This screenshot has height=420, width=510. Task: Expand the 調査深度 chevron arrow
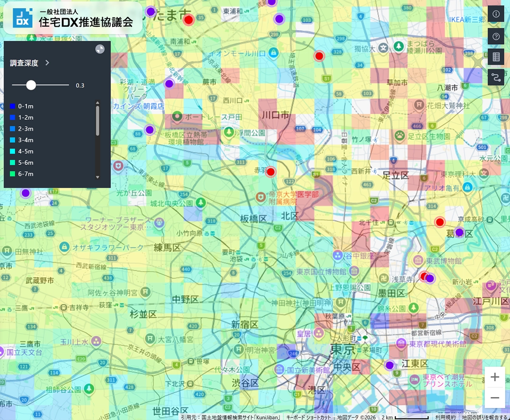click(47, 63)
